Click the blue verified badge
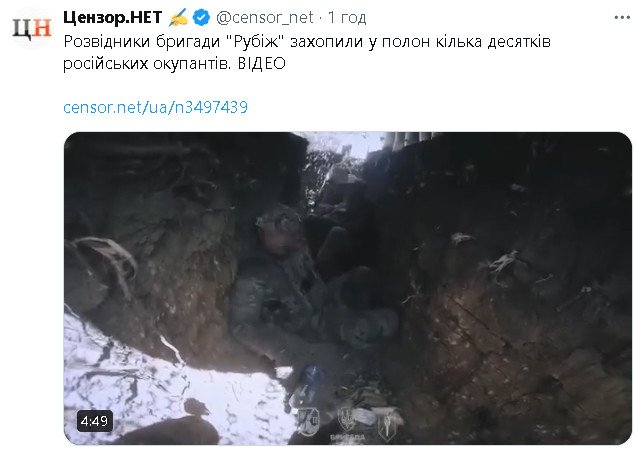This screenshot has height=455, width=636. point(201,18)
